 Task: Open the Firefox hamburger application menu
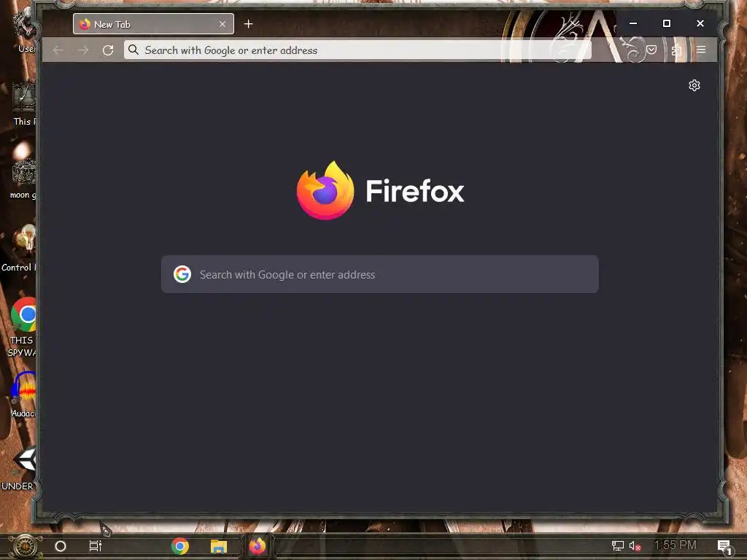[x=701, y=50]
